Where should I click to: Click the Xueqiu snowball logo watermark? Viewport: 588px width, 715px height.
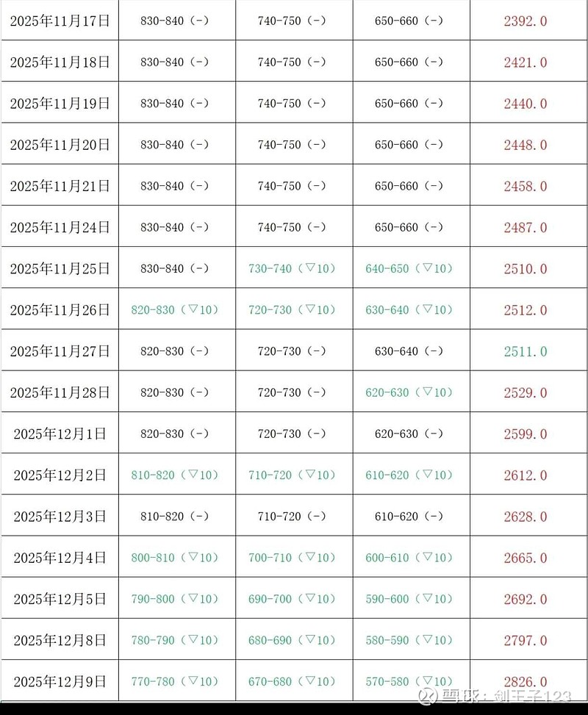coord(427,697)
